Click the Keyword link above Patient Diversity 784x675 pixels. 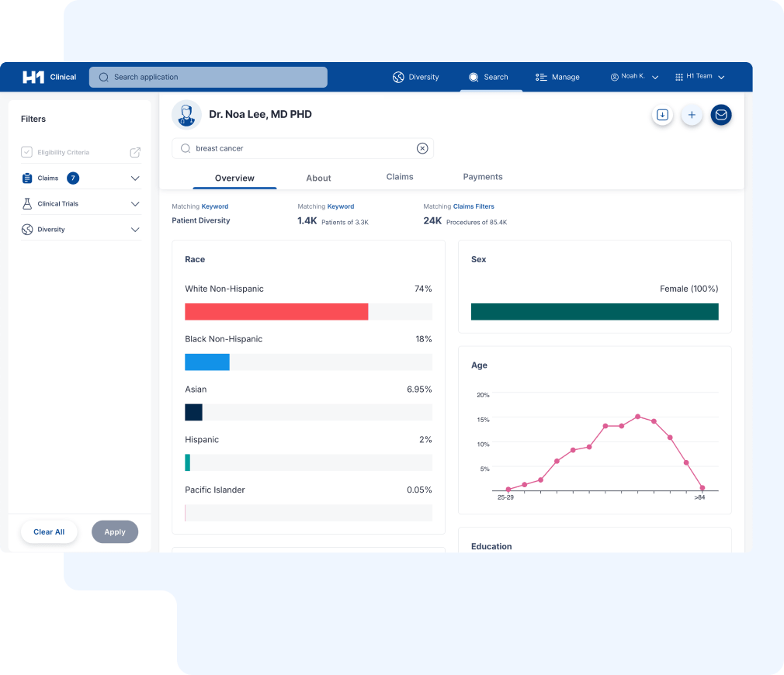[215, 206]
